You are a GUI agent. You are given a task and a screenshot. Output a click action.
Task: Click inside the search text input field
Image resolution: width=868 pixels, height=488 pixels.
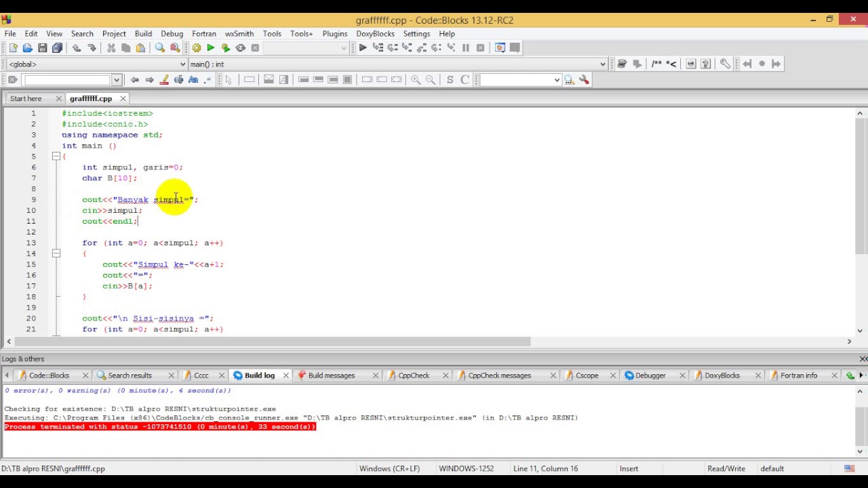tap(66, 80)
